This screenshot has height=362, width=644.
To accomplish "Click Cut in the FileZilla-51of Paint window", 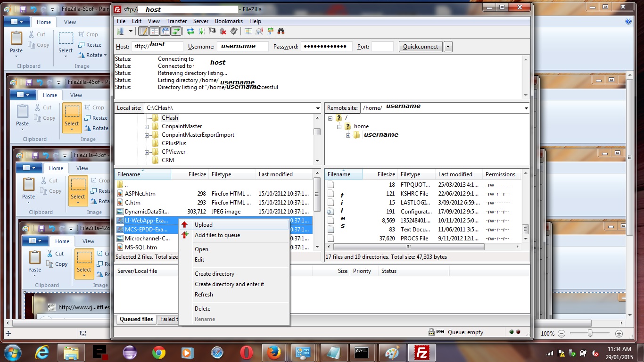I will [x=37, y=34].
